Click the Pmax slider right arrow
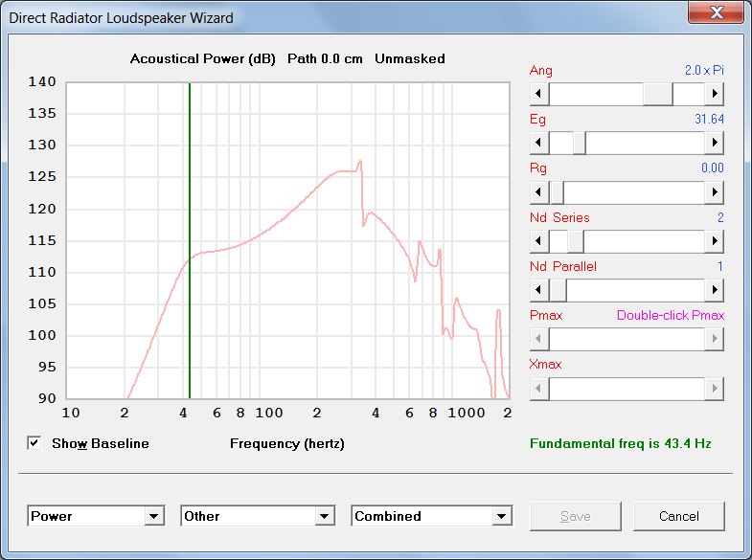The height and width of the screenshot is (560, 752). point(714,339)
